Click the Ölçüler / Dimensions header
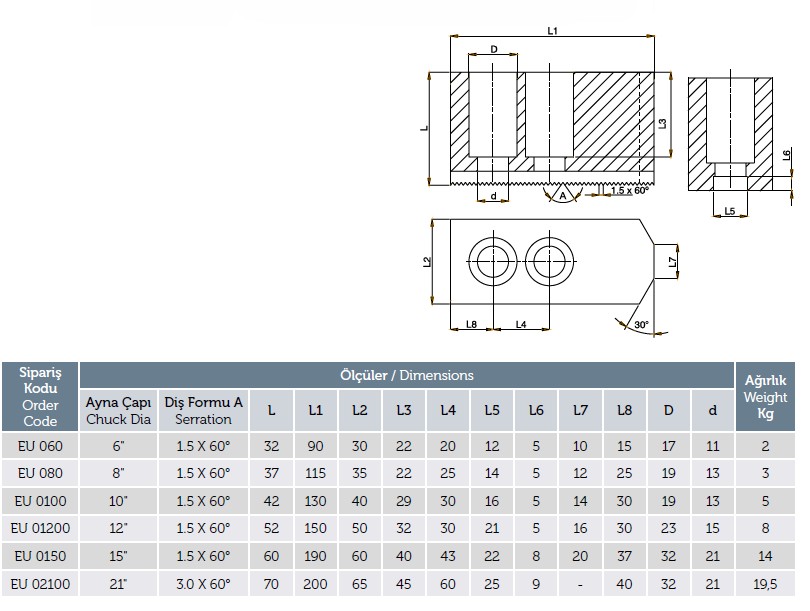Image resolution: width=810 pixels, height=611 pixels. tap(407, 375)
